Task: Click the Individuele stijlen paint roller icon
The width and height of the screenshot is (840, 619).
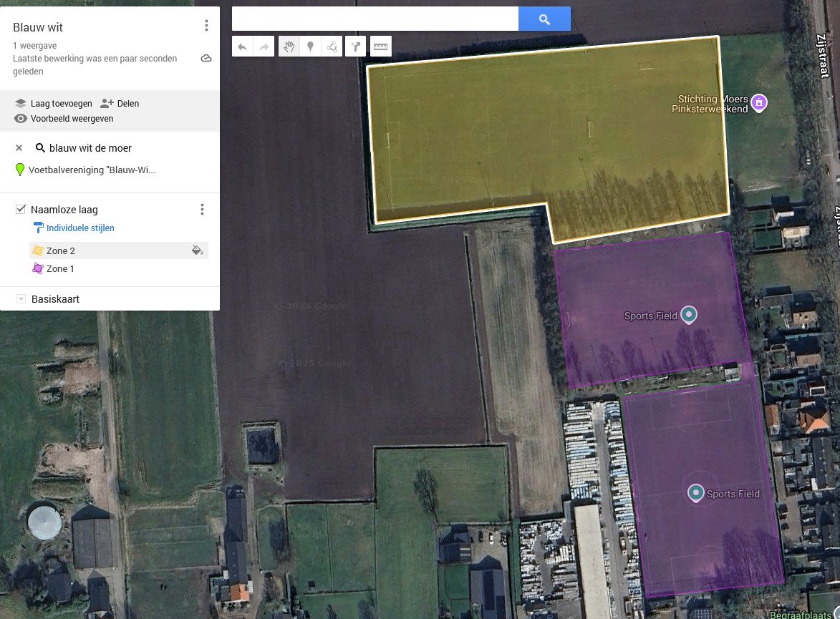Action: (x=38, y=228)
